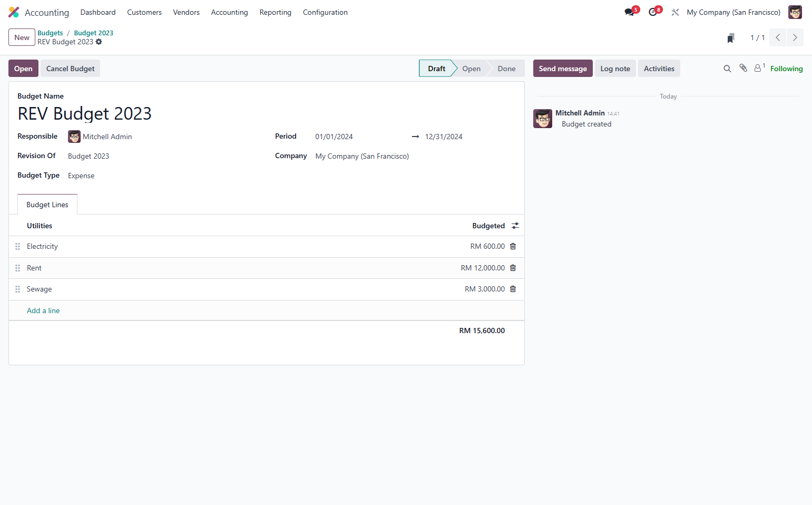The width and height of the screenshot is (812, 505).
Task: Attach files using the paperclip icon
Action: pos(743,68)
